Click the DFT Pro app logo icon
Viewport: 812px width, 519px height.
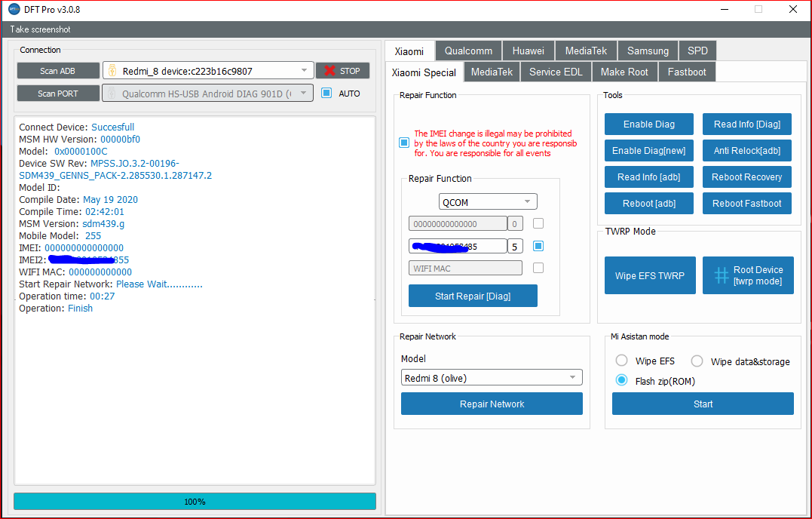click(x=14, y=9)
